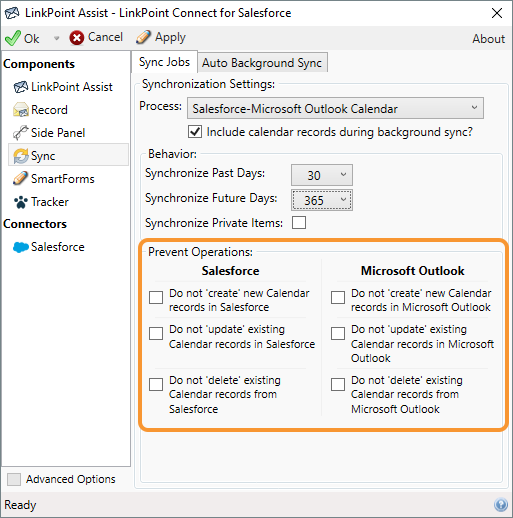Open the LinkPoint Assist component item
The image size is (513, 518).
coord(72,87)
